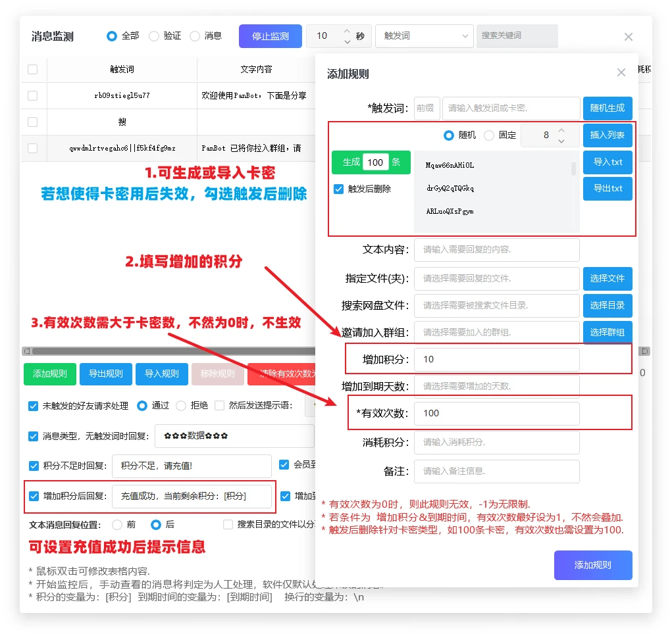672x634 pixels.
Task: Select all rows via header checkbox
Action: (33, 70)
